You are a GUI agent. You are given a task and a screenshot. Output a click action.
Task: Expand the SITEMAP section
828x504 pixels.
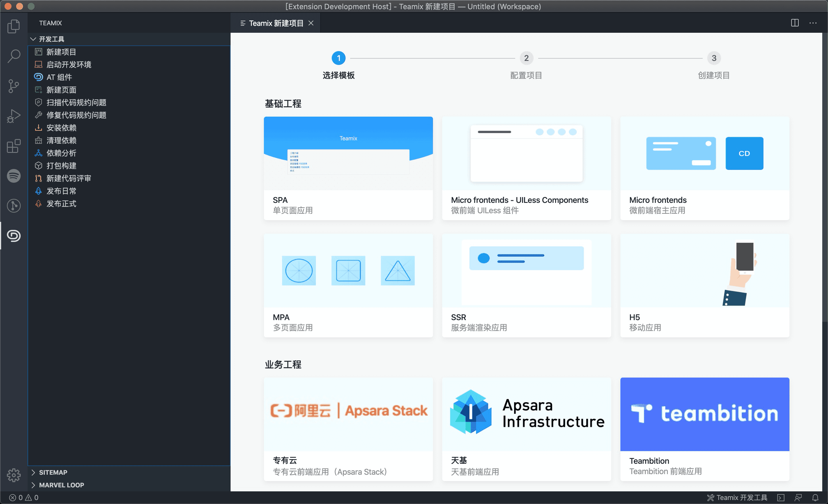click(130, 472)
